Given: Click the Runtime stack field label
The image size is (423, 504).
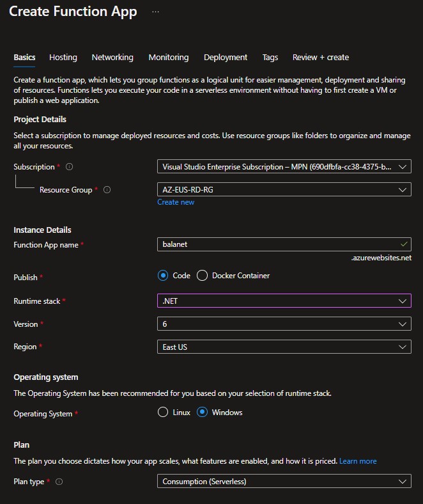Looking at the screenshot, I should click(x=37, y=301).
